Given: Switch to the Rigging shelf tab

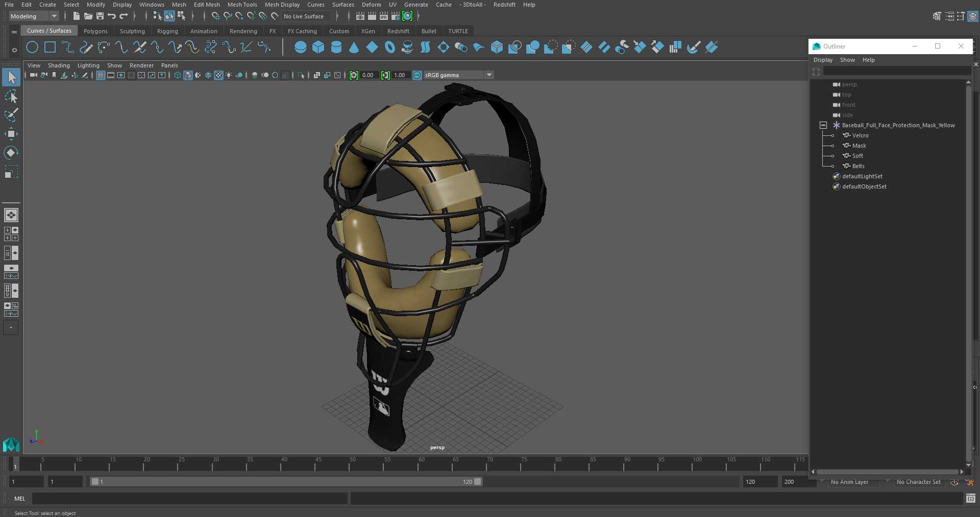Looking at the screenshot, I should (167, 31).
